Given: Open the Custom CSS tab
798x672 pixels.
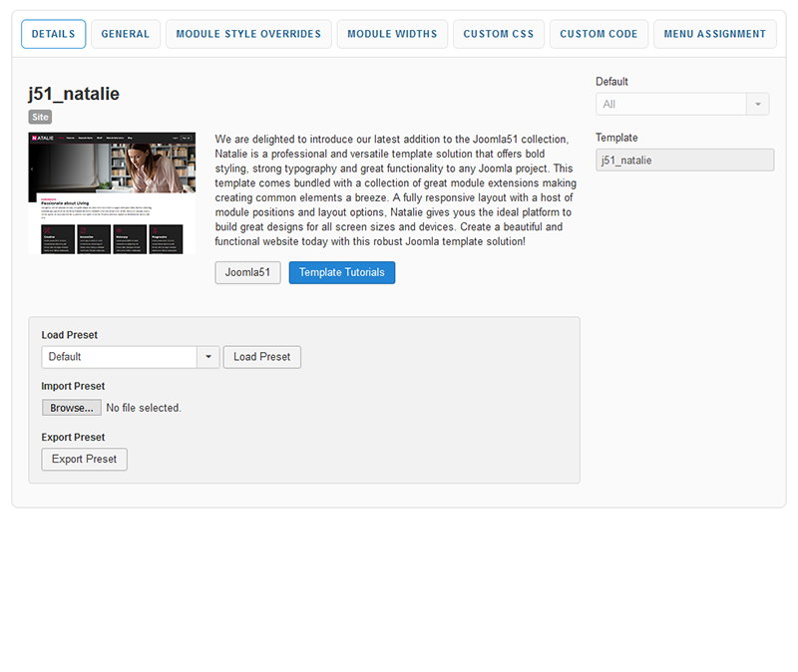Looking at the screenshot, I should [x=499, y=34].
